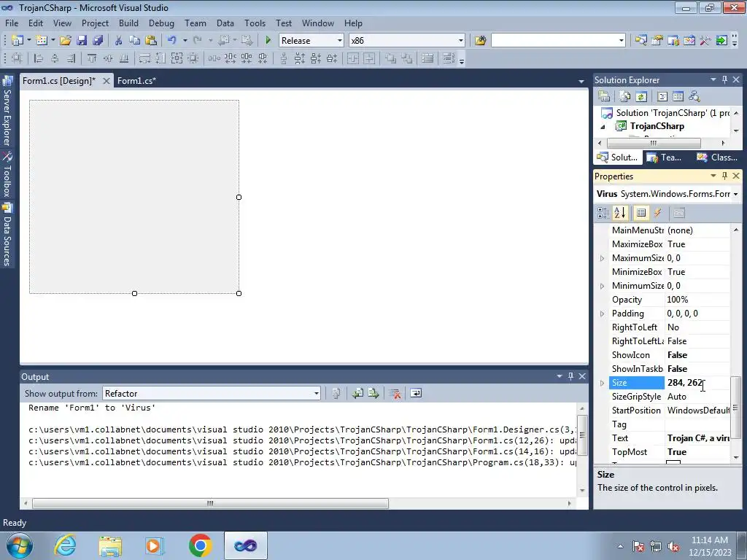Toggle auto-hide pin on Properties panel
The height and width of the screenshot is (560, 747).
(724, 176)
